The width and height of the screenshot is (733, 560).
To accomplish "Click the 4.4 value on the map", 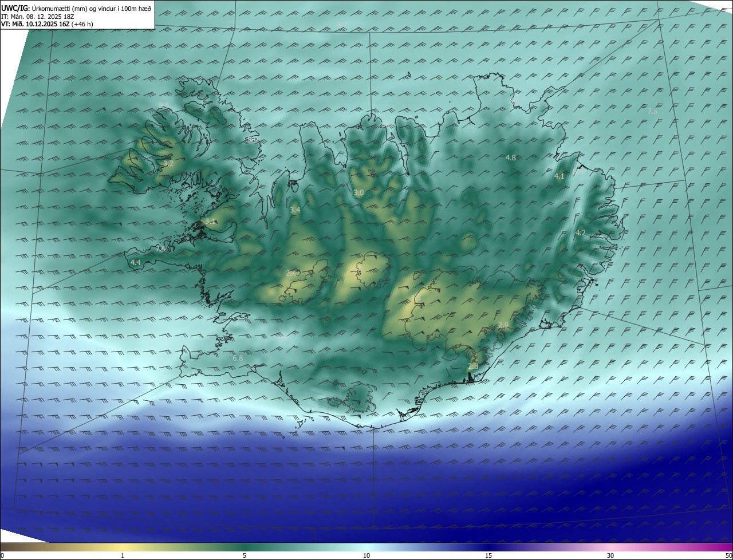I will pyautogui.click(x=136, y=262).
